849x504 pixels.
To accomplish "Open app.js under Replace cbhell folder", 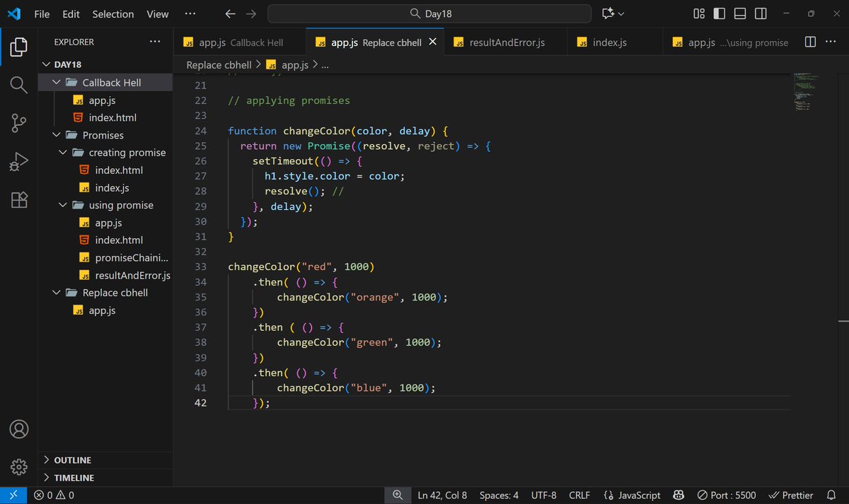I will tap(102, 310).
